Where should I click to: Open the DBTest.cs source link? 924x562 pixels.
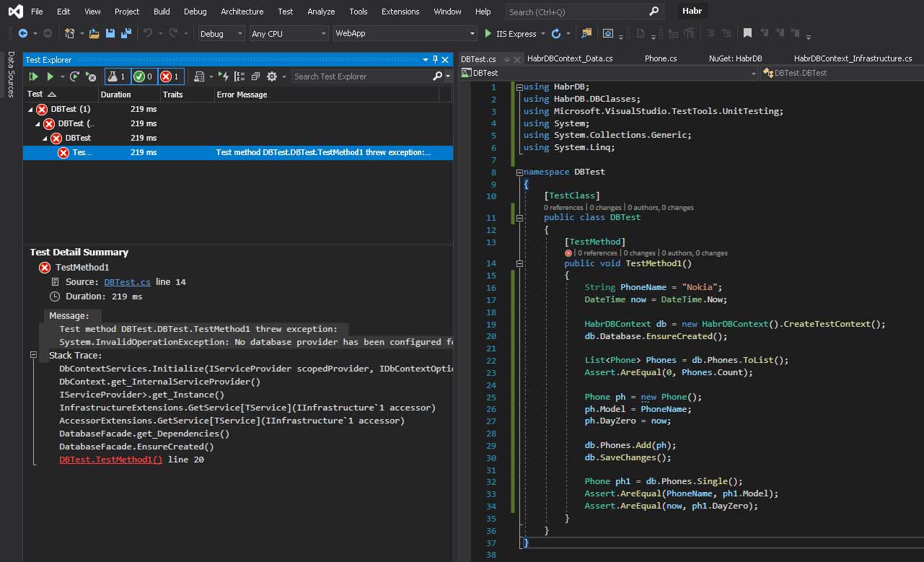[127, 282]
